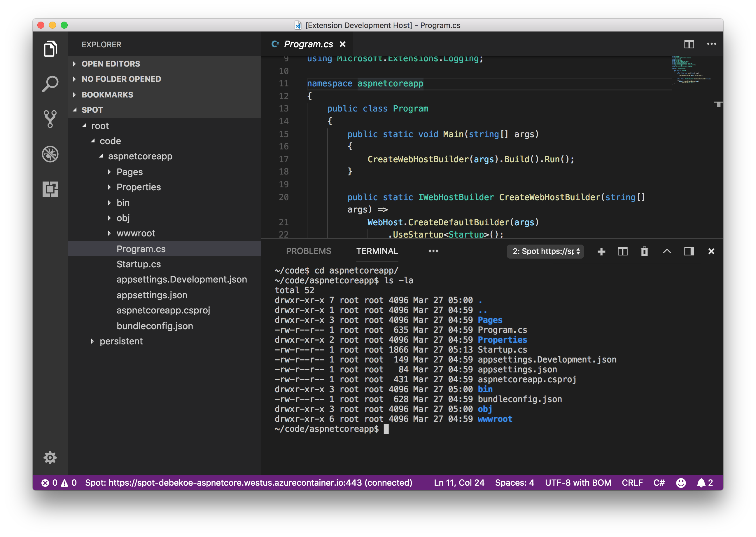Open the terminal selector dropdown
756x537 pixels.
pyautogui.click(x=545, y=251)
